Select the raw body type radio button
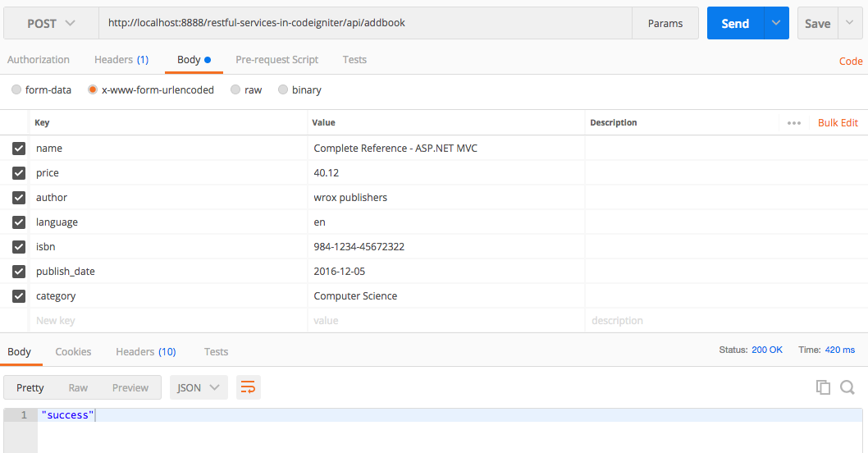 [236, 90]
